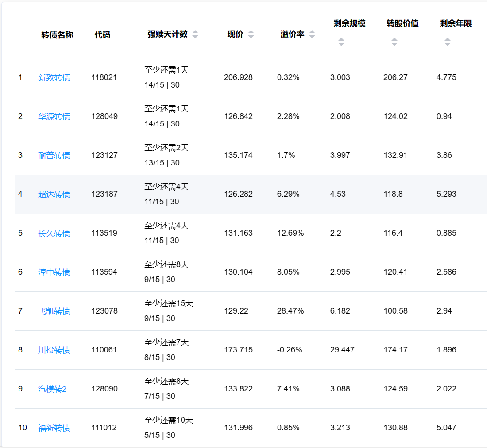Sort by 强赎天计数 using its sort arrows
The image size is (487, 448).
(x=195, y=34)
